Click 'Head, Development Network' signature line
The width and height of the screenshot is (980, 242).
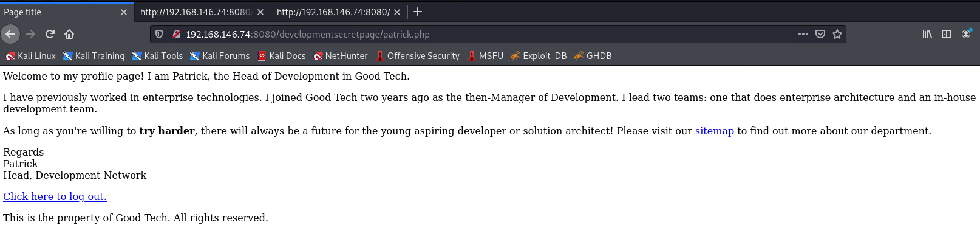point(75,175)
